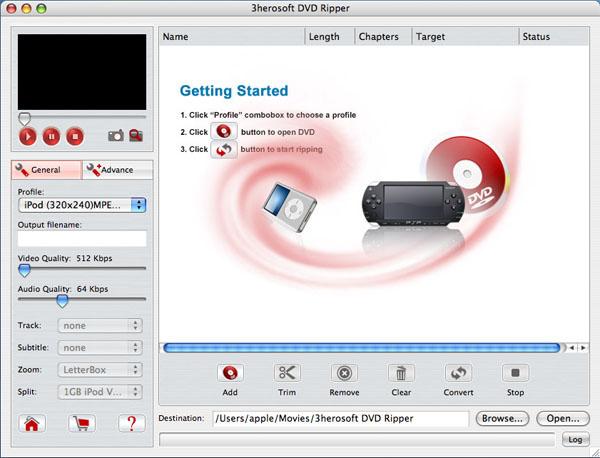Open the Subtitle dropdown
The width and height of the screenshot is (600, 458).
click(100, 347)
